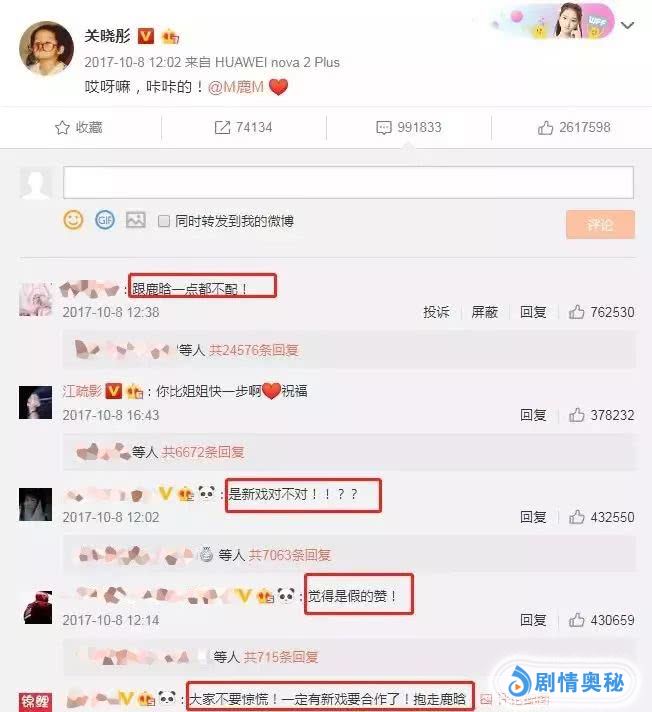
Task: Like 江疏影's comment
Action: click(x=602, y=415)
